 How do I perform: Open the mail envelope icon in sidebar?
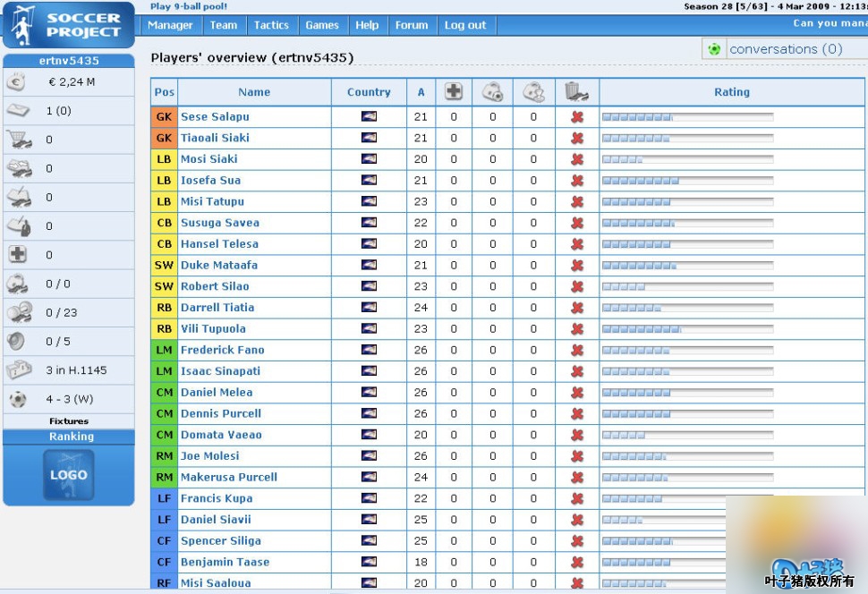pyautogui.click(x=18, y=111)
